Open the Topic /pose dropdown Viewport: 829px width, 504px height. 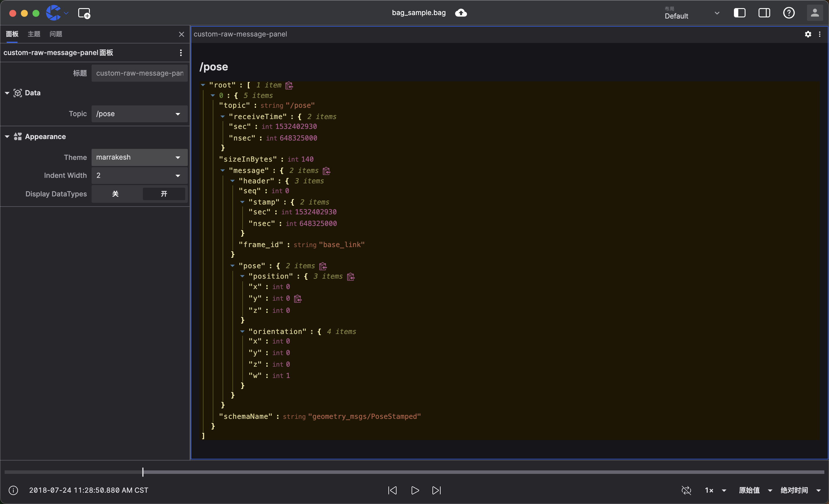[139, 114]
